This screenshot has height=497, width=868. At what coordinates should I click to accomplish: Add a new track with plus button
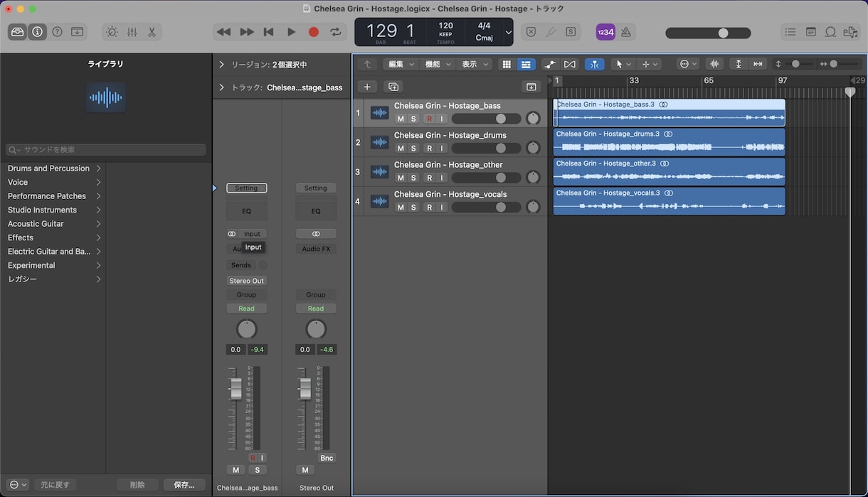pos(367,87)
